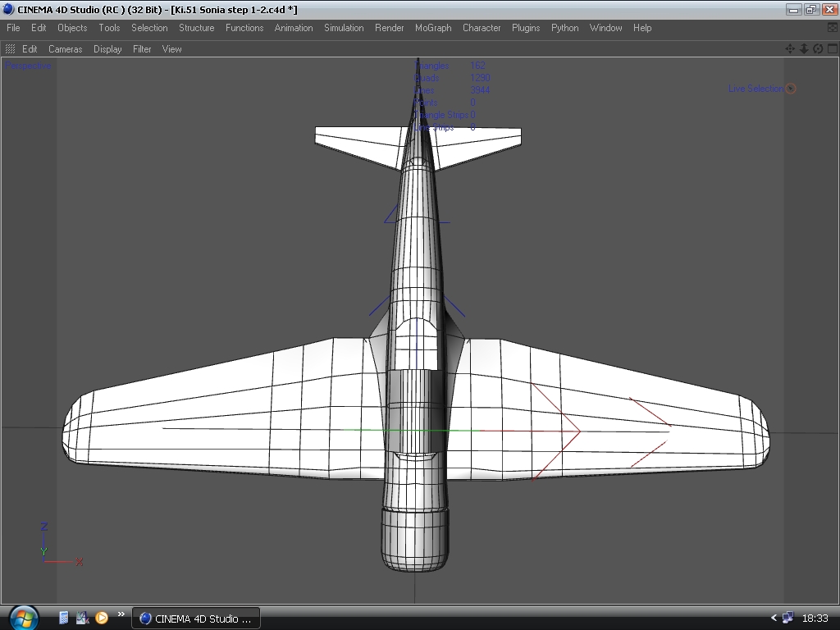Open the Windows Start button
This screenshot has width=840, height=630.
pos(23,618)
